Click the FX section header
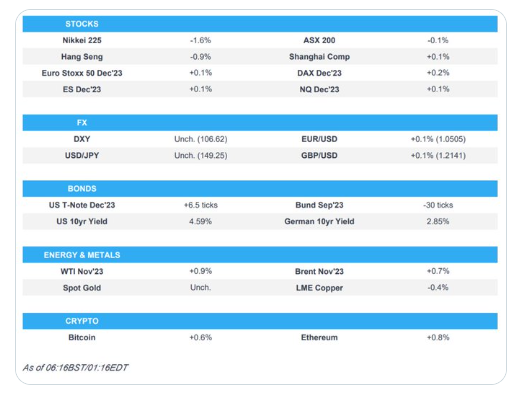Screen dimensions: 520x393 (82, 123)
